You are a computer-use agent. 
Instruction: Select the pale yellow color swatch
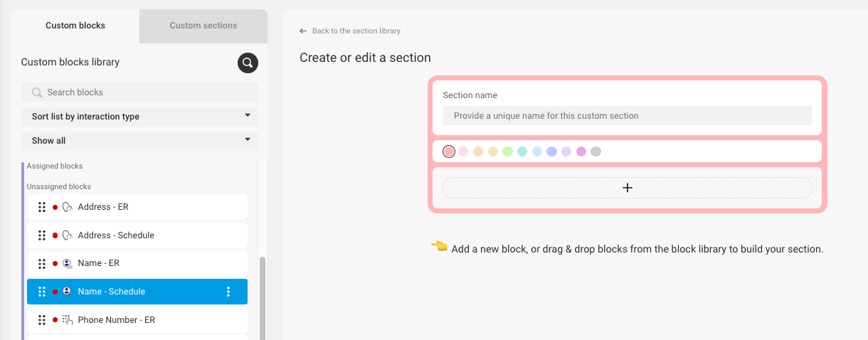[493, 152]
